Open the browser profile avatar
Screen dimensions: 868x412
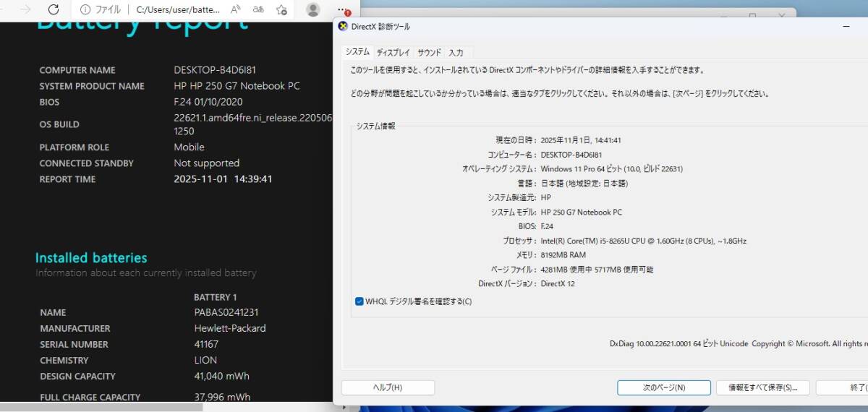tap(313, 9)
